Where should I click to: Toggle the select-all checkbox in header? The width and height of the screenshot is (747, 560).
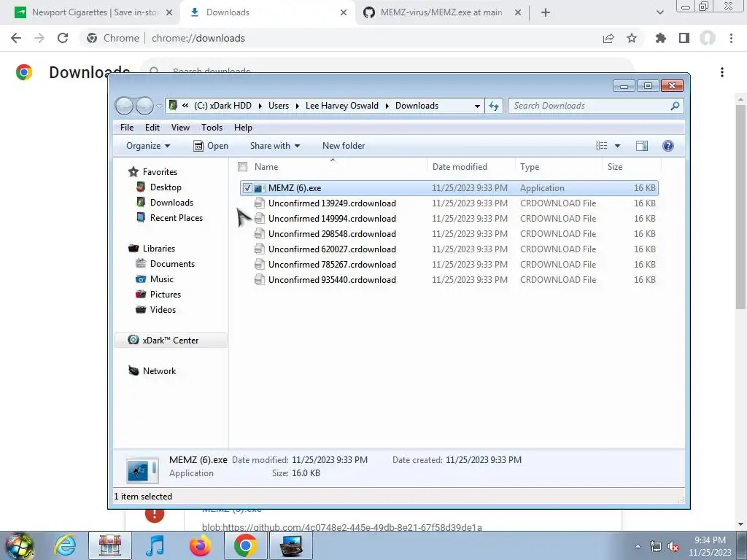click(242, 167)
